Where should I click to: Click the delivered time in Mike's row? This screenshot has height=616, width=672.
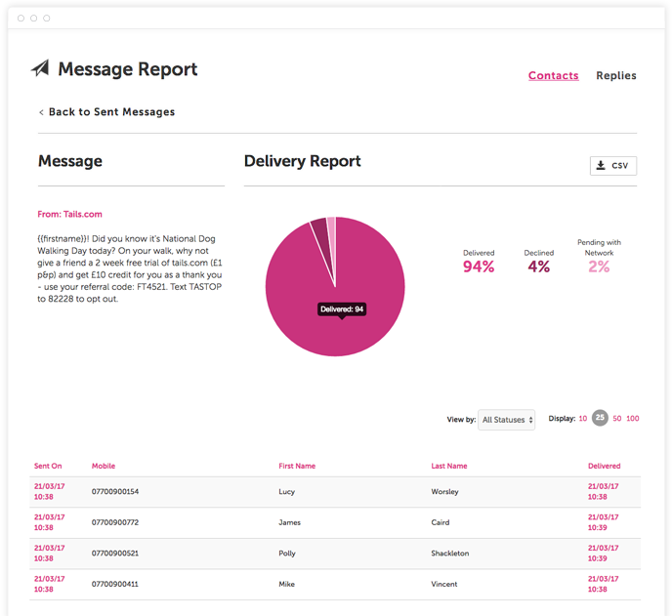[x=603, y=584]
